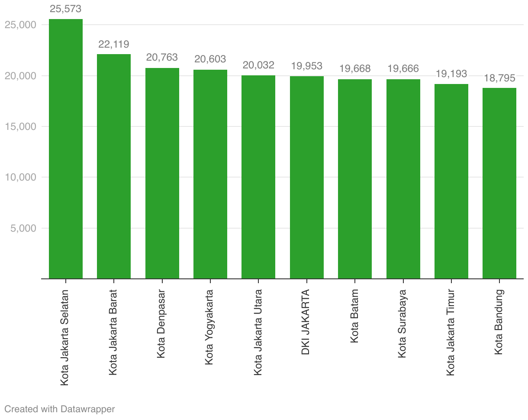Viewport: 528px width, 420px height.
Task: Select the Kota Denpasar bar
Action: click(162, 173)
